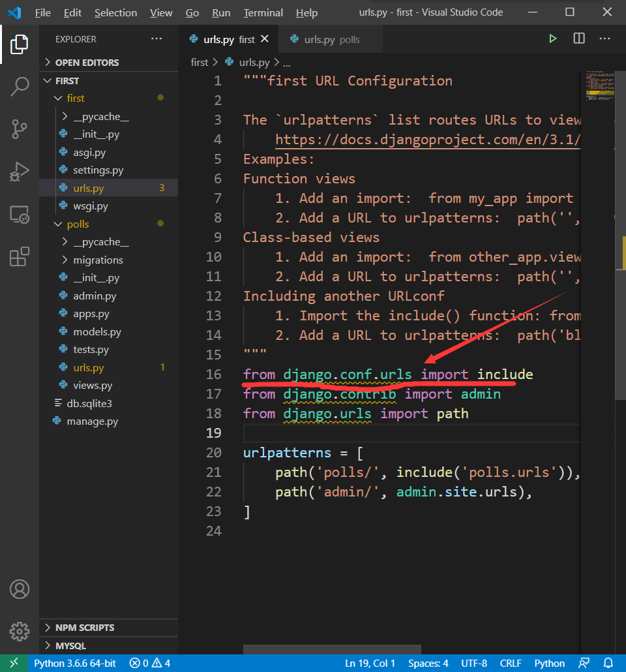Screen dimensions: 626x672
Task: Change Python language mode
Action: [549, 663]
